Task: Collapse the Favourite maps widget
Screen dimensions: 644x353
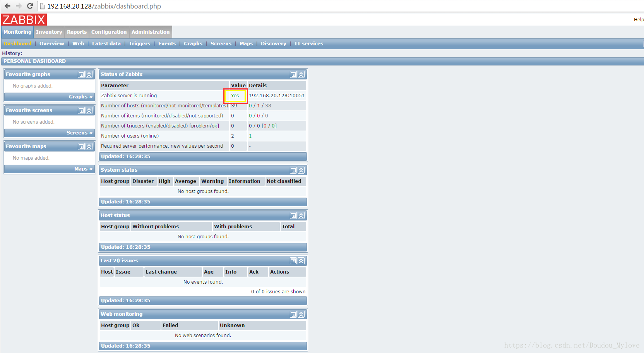Action: tap(89, 146)
